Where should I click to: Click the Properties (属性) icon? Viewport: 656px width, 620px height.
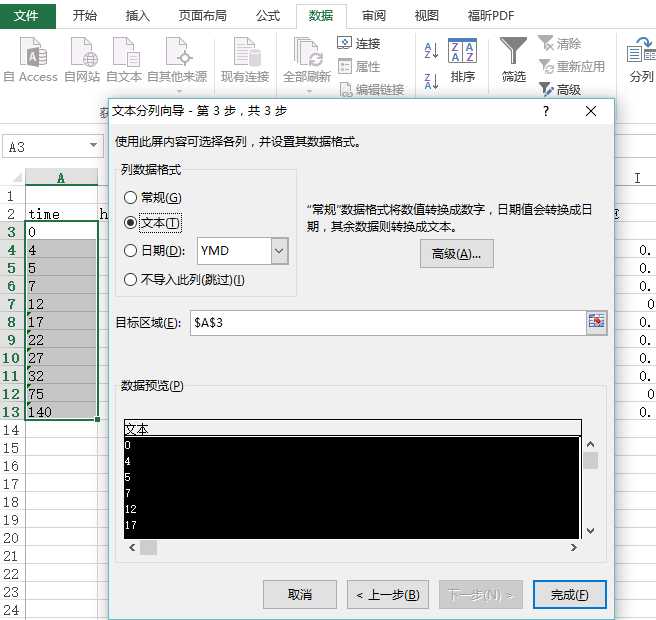tap(344, 66)
